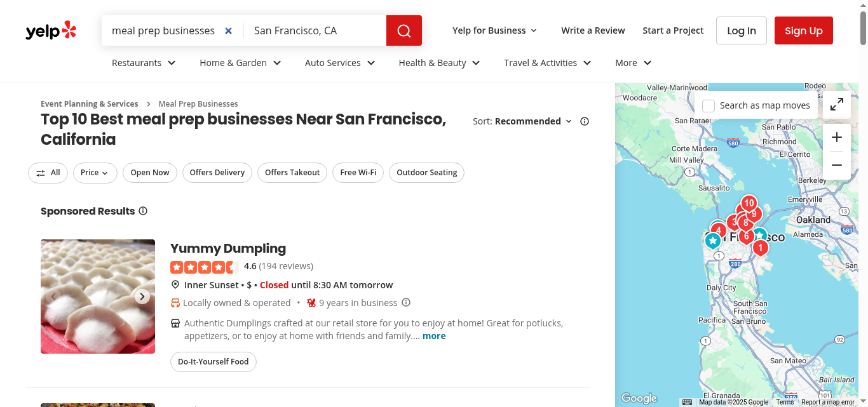The height and width of the screenshot is (407, 868).
Task: Show previous Yummy Dumpling photo
Action: click(x=53, y=297)
